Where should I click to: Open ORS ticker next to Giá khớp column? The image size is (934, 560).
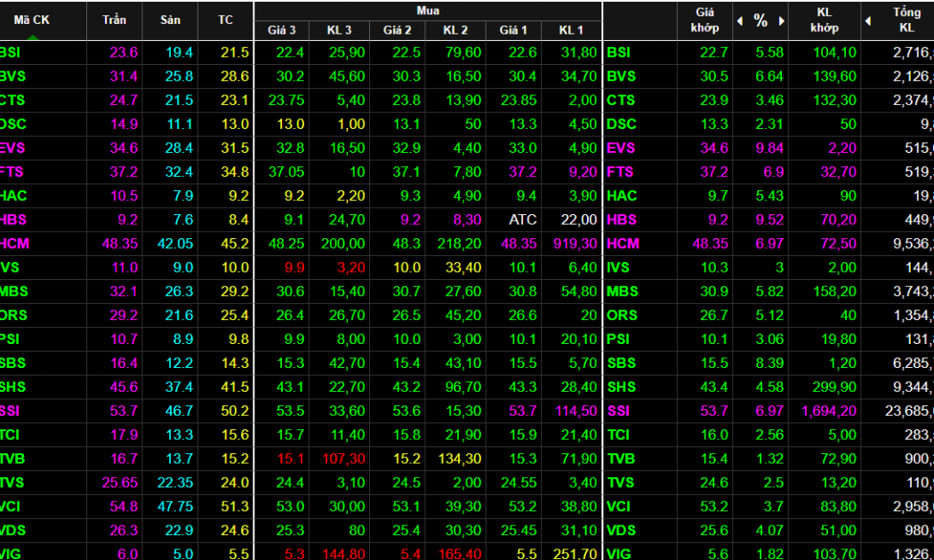[x=622, y=315]
